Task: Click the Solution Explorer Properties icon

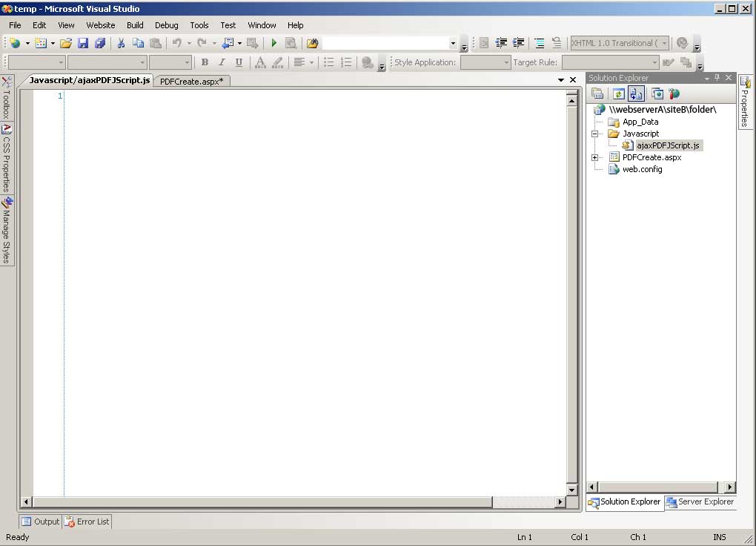Action: (597, 93)
